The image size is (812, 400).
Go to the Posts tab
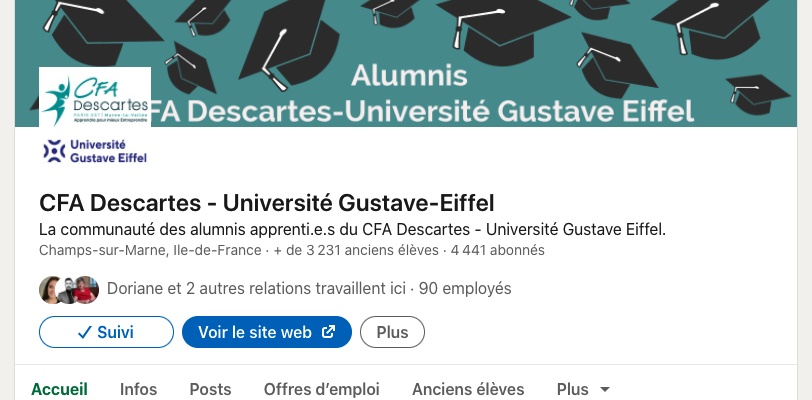(x=210, y=389)
